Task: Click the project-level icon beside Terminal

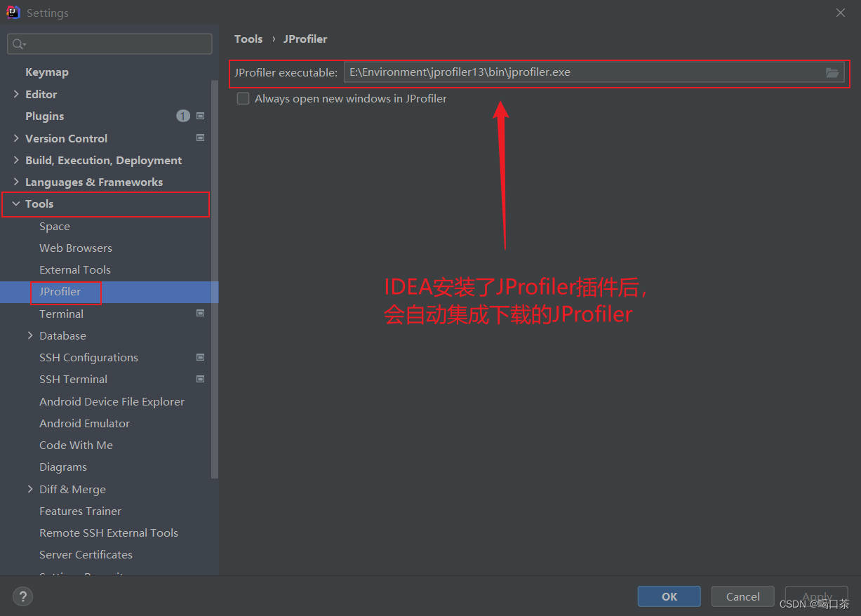Action: click(x=201, y=314)
